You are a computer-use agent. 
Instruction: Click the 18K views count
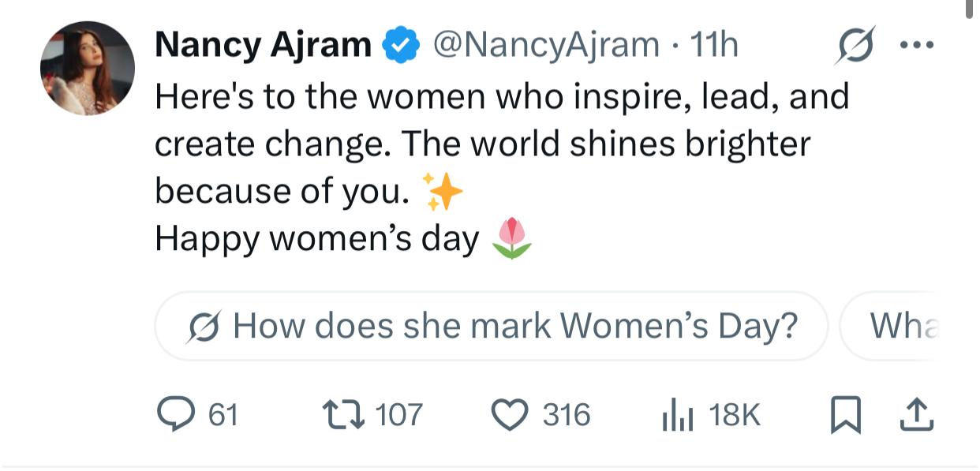(x=734, y=415)
